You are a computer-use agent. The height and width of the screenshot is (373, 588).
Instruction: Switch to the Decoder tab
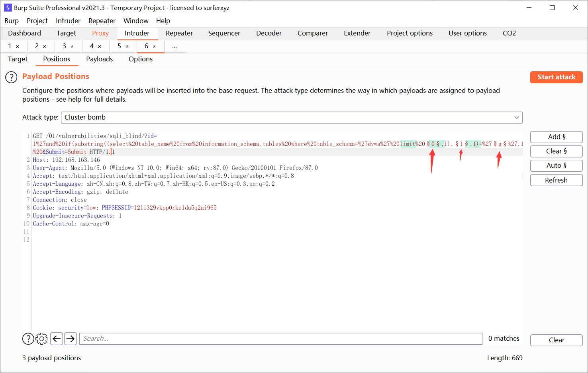coord(269,33)
